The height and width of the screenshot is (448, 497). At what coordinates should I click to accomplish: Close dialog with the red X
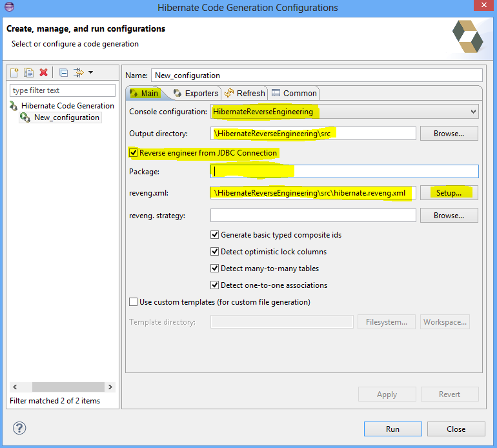point(484,5)
